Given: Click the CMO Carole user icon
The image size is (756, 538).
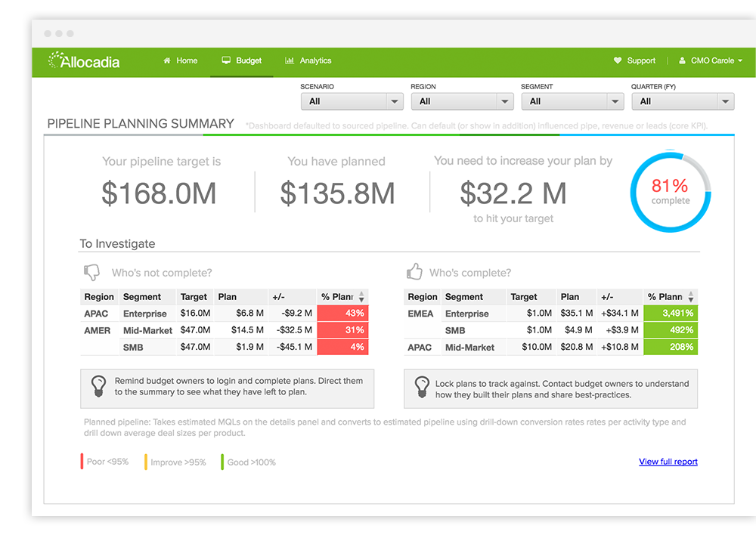Looking at the screenshot, I should coord(682,60).
